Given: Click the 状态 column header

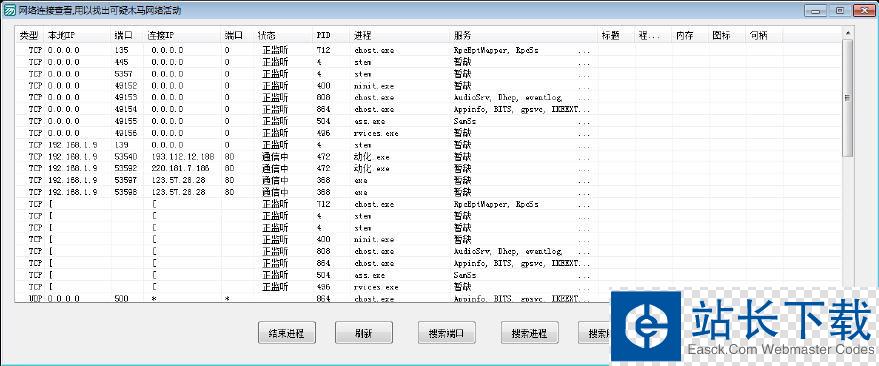Looking at the screenshot, I should pos(283,35).
